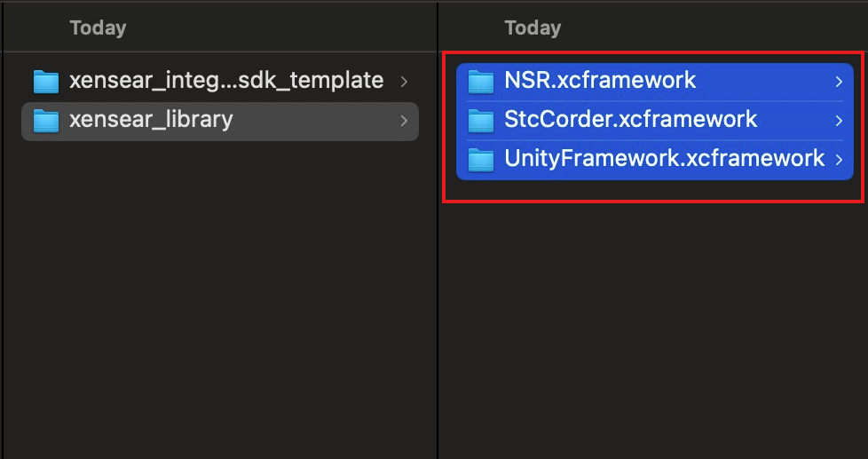The height and width of the screenshot is (459, 868).
Task: Select the xensear_integ...sdk_template folder name
Action: [225, 81]
